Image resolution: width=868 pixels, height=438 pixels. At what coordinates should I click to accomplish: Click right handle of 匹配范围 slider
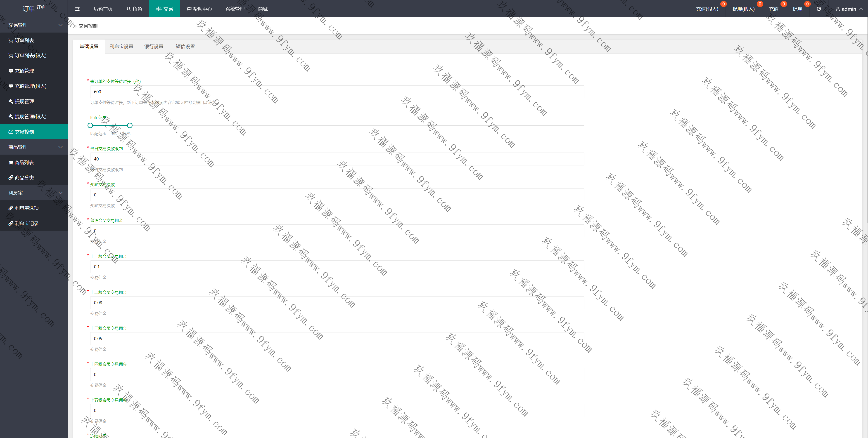[x=130, y=126]
